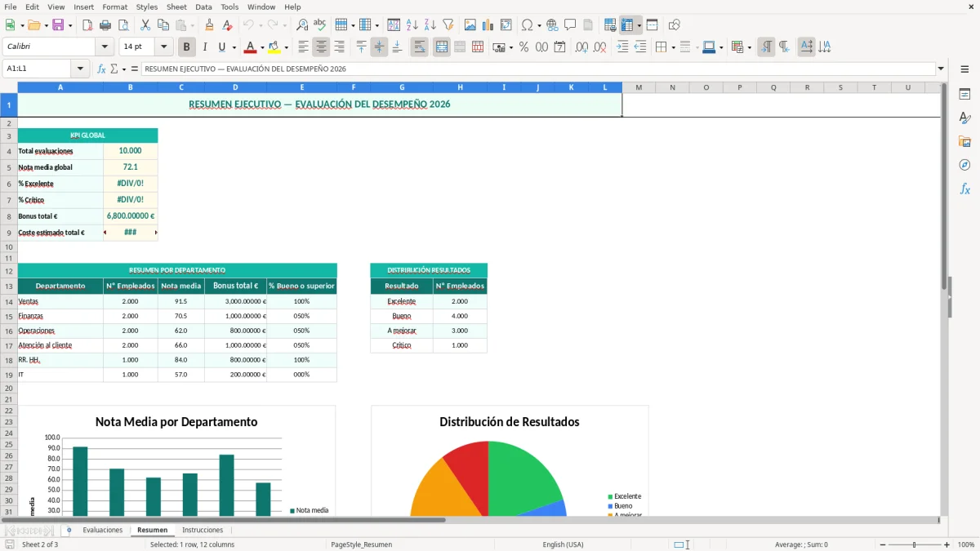This screenshot has height=551, width=980.
Task: Open the Data menu
Action: pos(203,7)
